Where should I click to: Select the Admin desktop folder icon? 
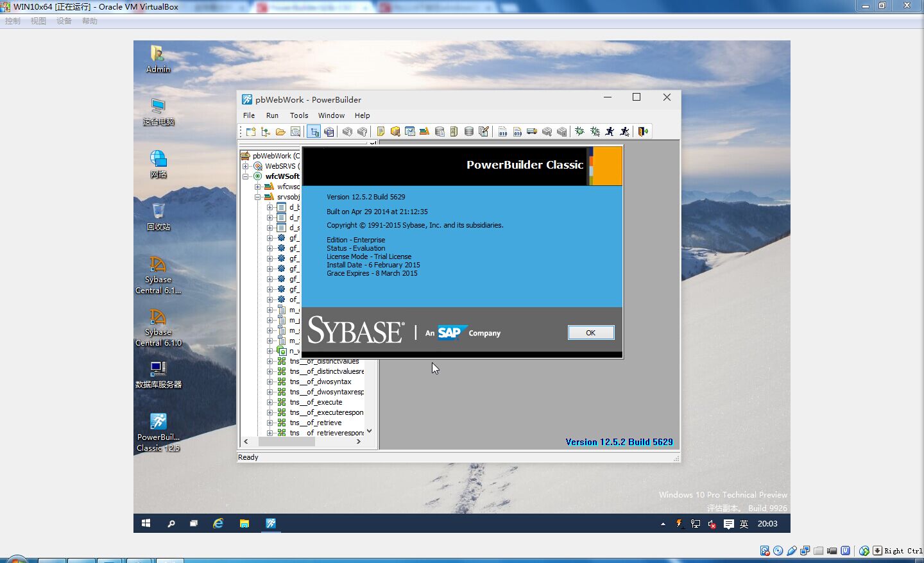(158, 59)
